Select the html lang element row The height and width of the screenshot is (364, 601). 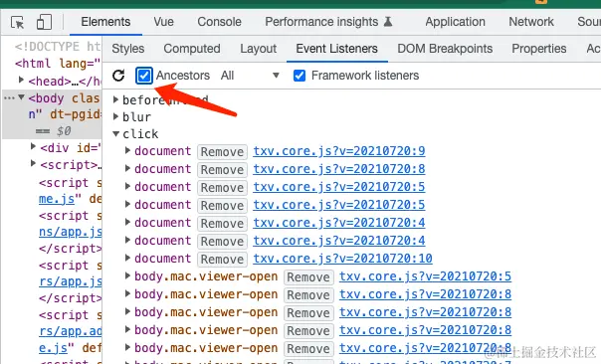[x=58, y=64]
